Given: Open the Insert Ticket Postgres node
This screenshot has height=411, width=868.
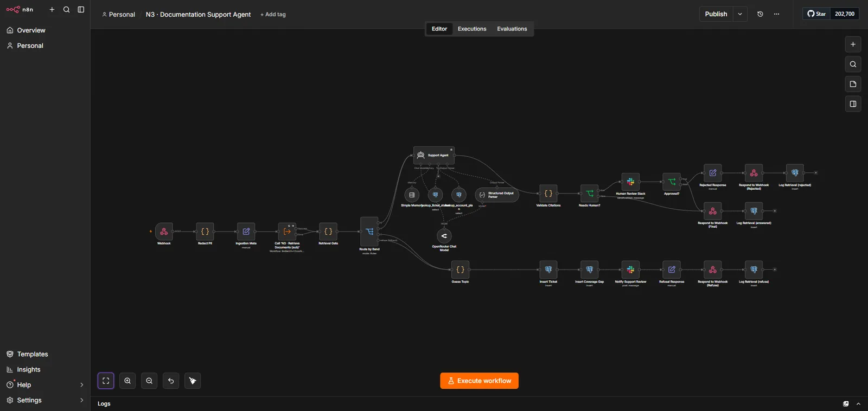Looking at the screenshot, I should 548,269.
